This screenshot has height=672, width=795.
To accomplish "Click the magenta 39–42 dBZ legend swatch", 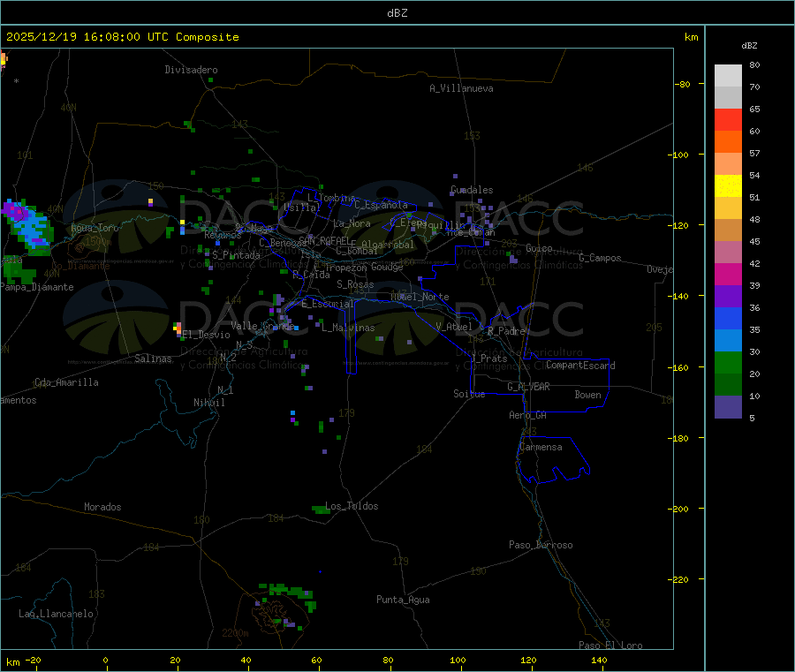I will tap(728, 274).
